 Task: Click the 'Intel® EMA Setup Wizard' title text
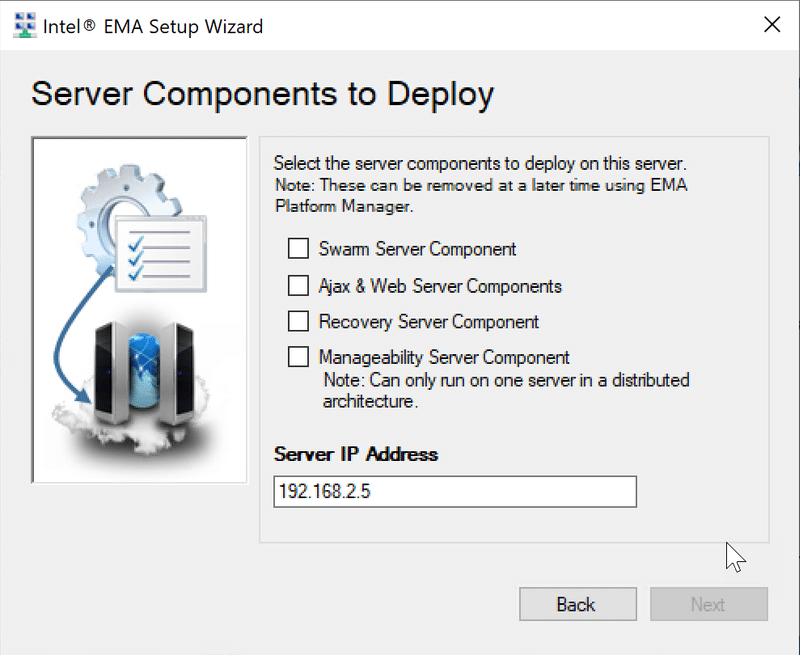pos(153,26)
